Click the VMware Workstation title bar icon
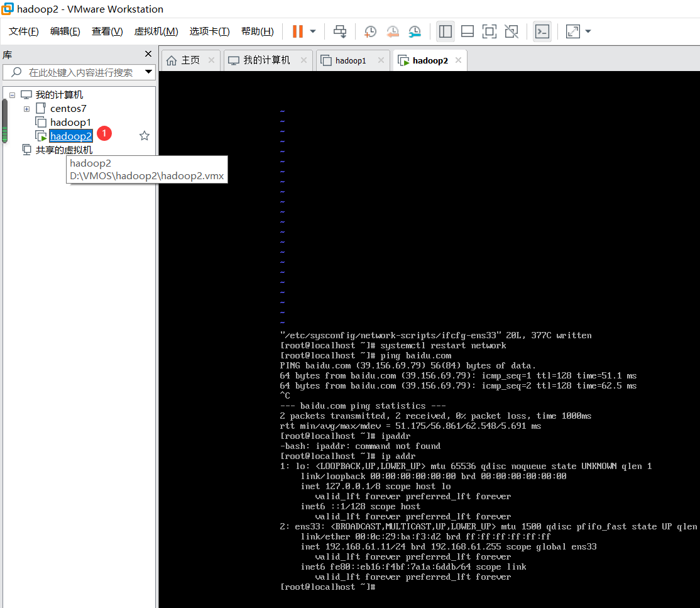 click(8, 8)
